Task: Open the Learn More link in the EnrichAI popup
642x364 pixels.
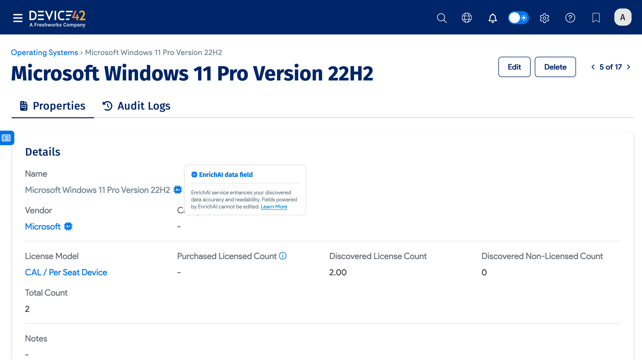Action: click(x=274, y=206)
